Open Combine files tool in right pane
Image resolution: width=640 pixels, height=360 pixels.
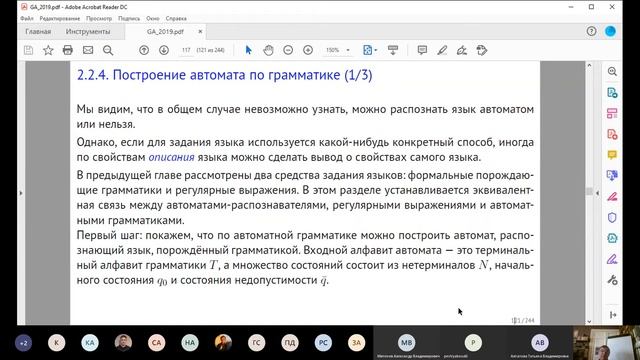(612, 176)
